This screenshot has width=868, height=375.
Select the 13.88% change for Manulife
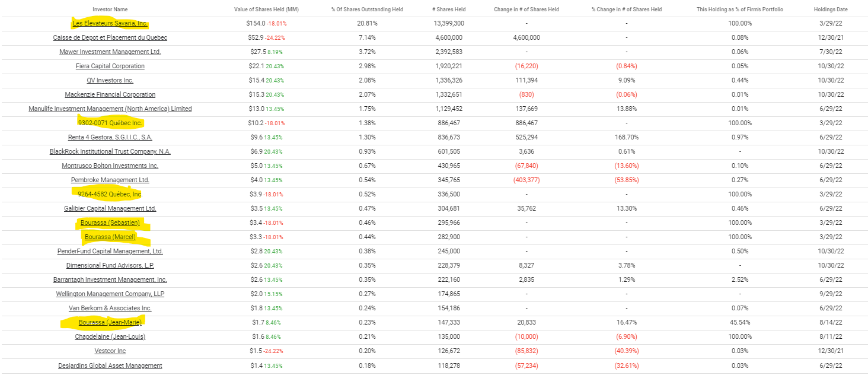click(627, 109)
